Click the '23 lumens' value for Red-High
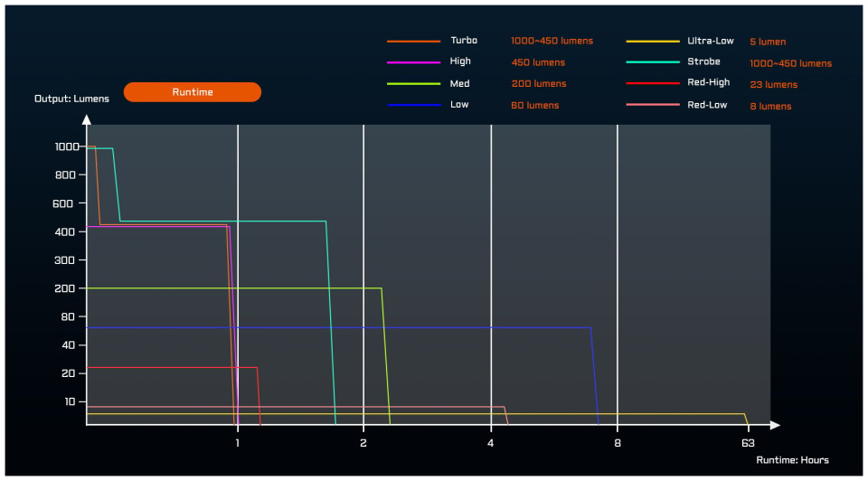 (773, 85)
